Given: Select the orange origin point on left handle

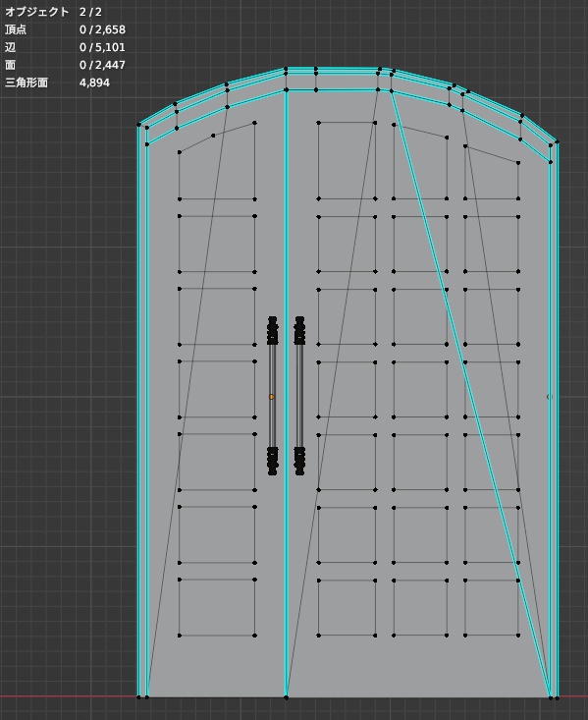Looking at the screenshot, I should 272,397.
